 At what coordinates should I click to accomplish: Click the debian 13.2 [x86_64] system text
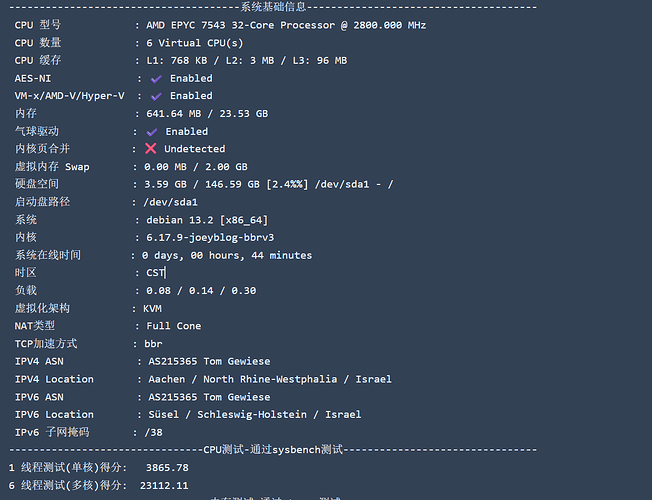pos(207,220)
